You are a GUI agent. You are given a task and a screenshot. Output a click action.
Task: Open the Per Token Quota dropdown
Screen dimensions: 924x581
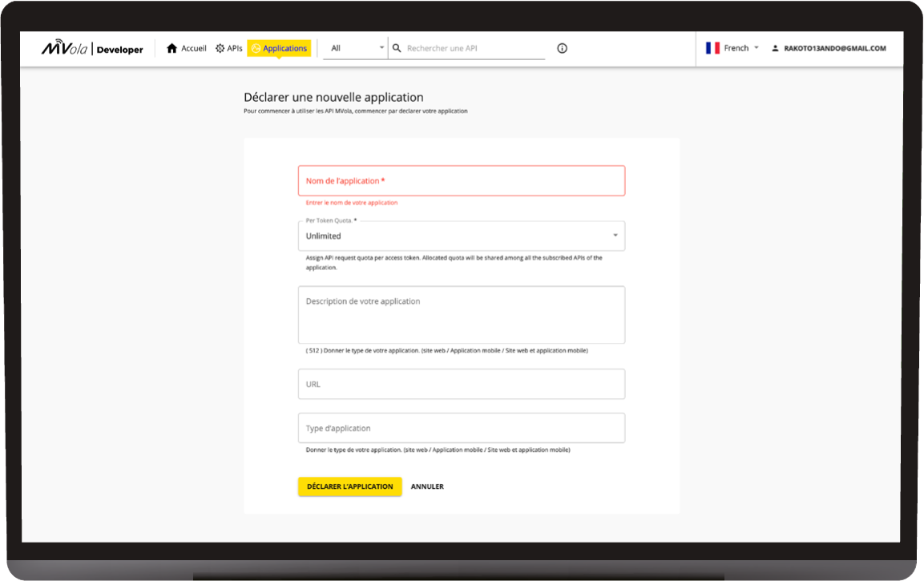coord(461,236)
